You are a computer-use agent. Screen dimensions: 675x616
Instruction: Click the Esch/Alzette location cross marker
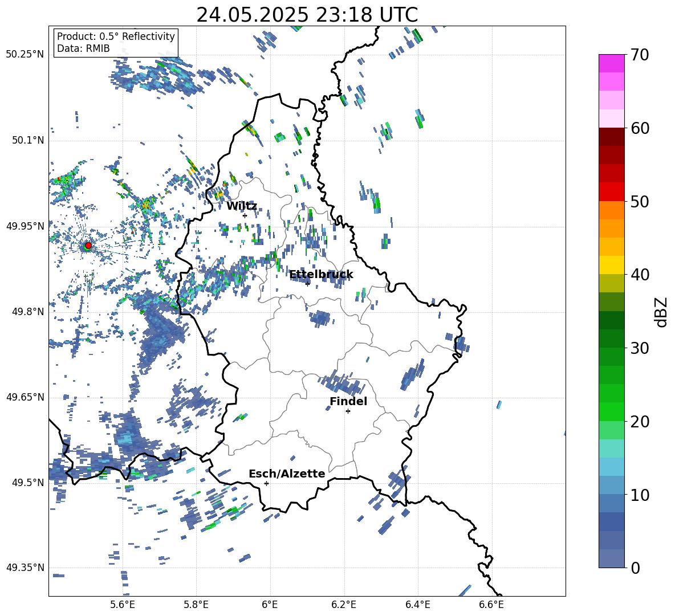click(266, 483)
